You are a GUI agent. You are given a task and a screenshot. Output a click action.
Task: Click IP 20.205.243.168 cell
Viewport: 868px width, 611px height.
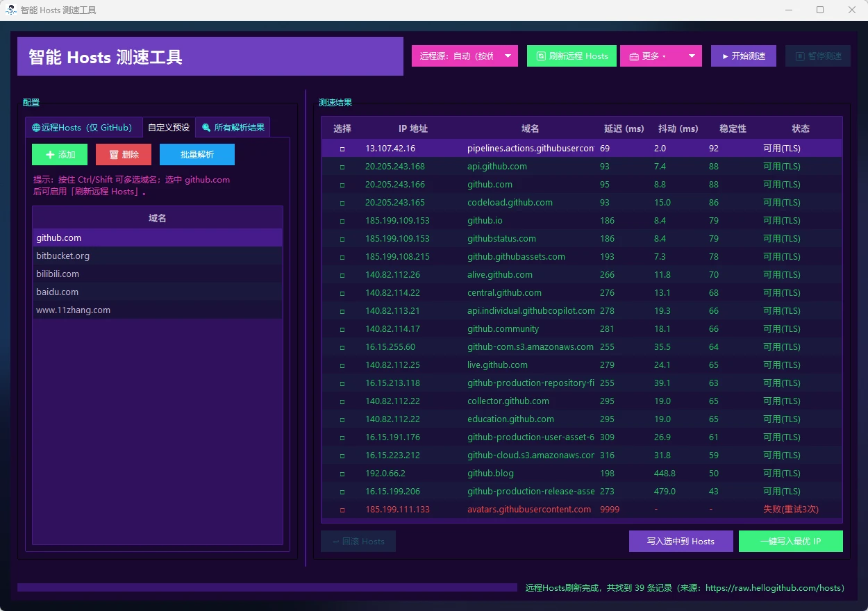395,167
